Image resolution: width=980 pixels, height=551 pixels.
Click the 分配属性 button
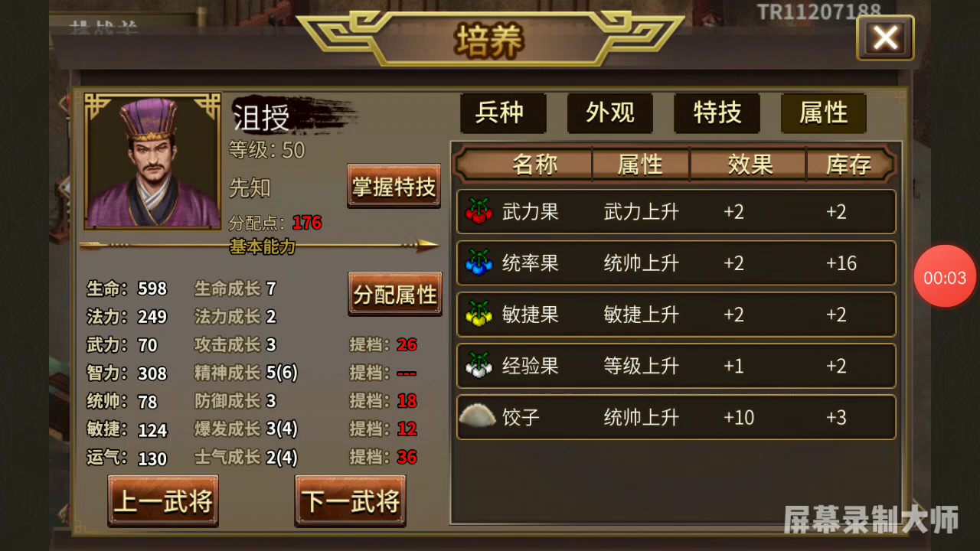point(395,294)
